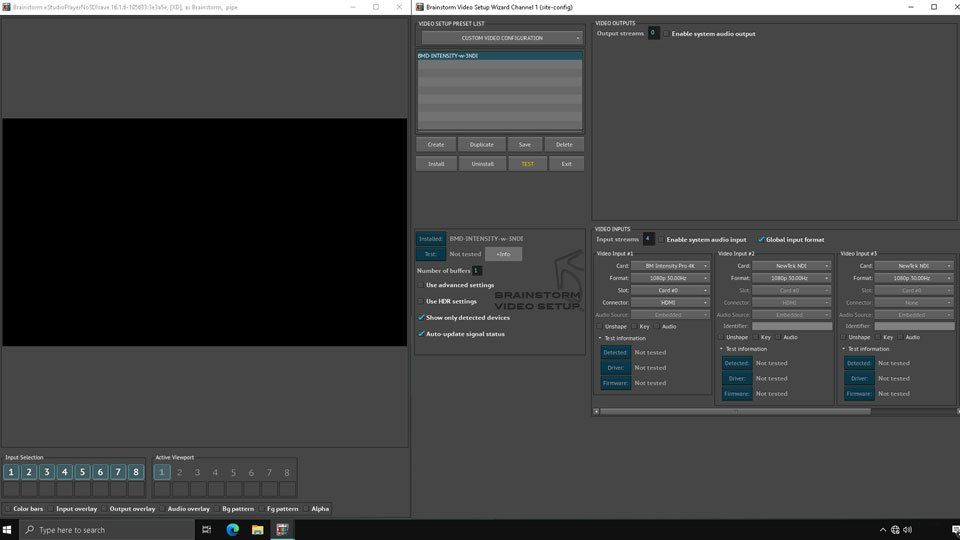Image resolution: width=960 pixels, height=540 pixels.
Task: Collapse Test information under Video Input #1
Action: tap(600, 338)
